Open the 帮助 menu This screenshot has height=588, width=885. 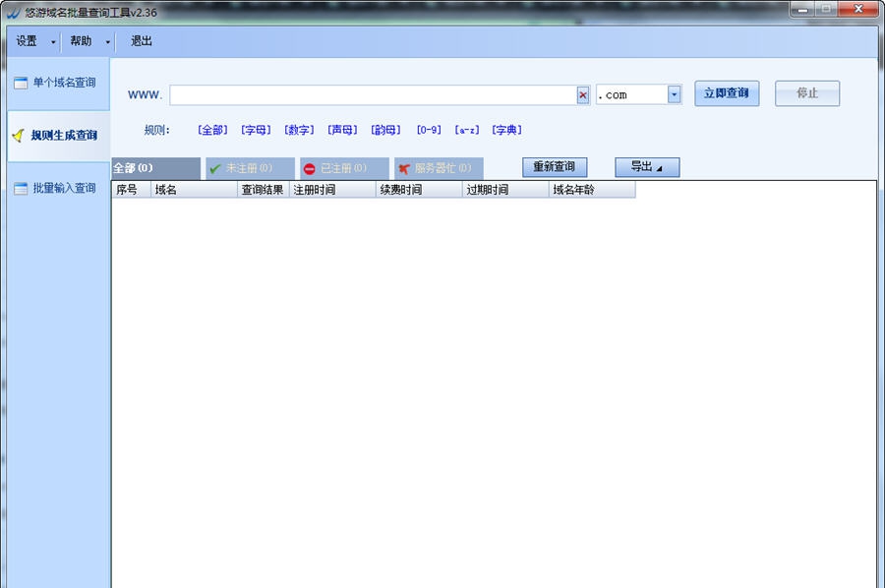click(81, 41)
